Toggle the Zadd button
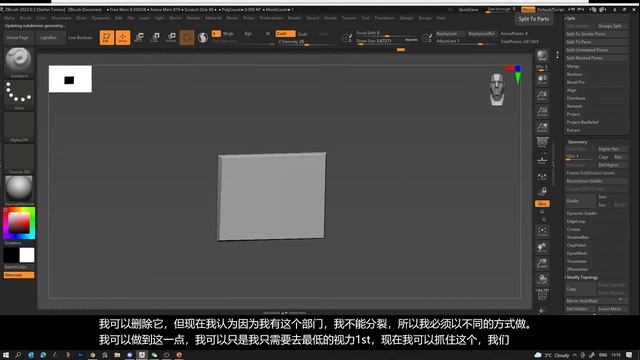The width and height of the screenshot is (640, 360). 285,34
